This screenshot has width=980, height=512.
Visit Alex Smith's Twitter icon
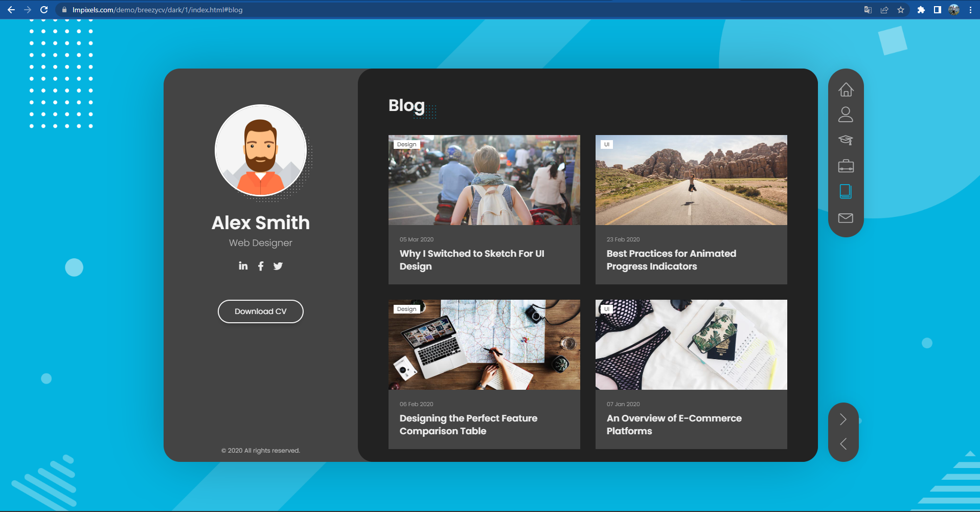(x=278, y=266)
